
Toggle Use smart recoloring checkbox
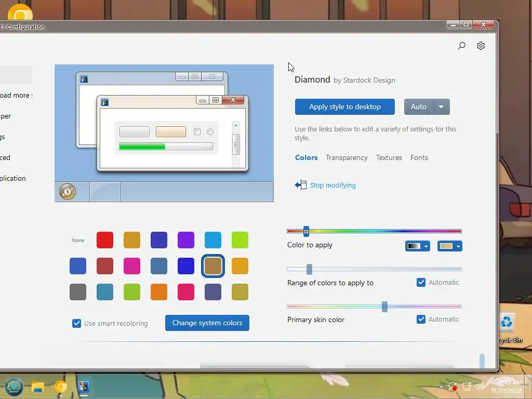[x=77, y=323]
